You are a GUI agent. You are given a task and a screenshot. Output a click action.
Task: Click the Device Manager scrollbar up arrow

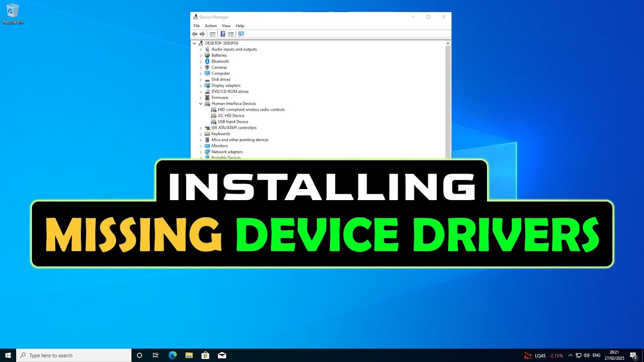[x=448, y=44]
